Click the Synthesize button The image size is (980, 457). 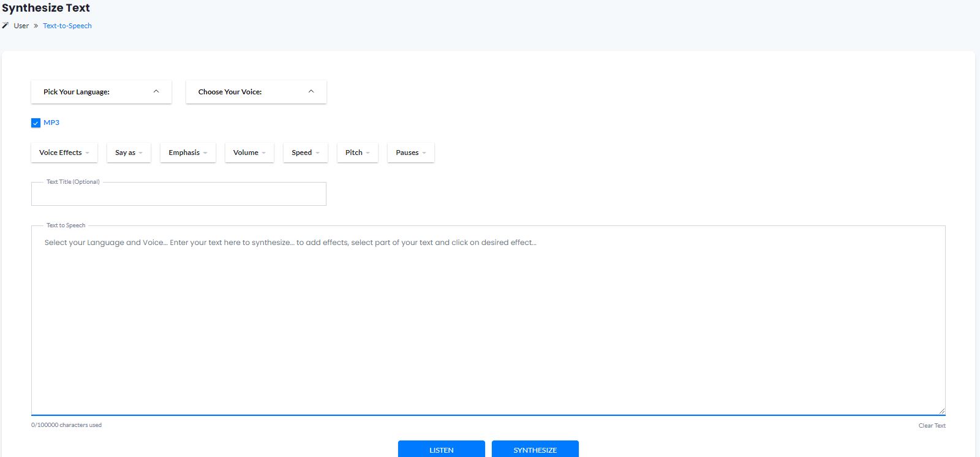[535, 449]
